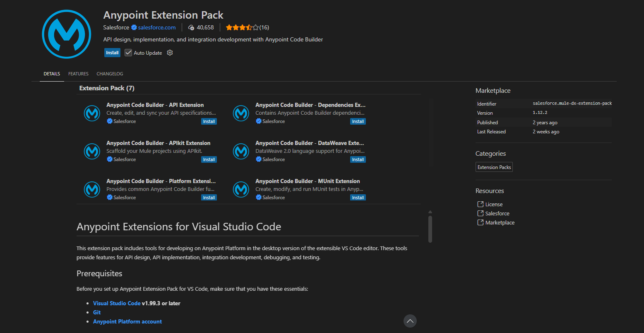Open the salesforce.com publisher link
Viewport: 644px width, 333px height.
pyautogui.click(x=156, y=27)
